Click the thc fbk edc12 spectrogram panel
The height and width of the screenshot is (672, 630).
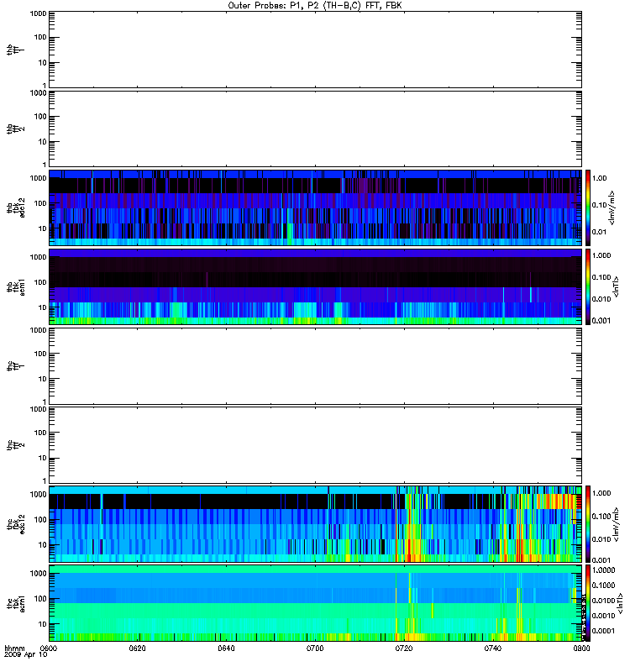click(316, 524)
